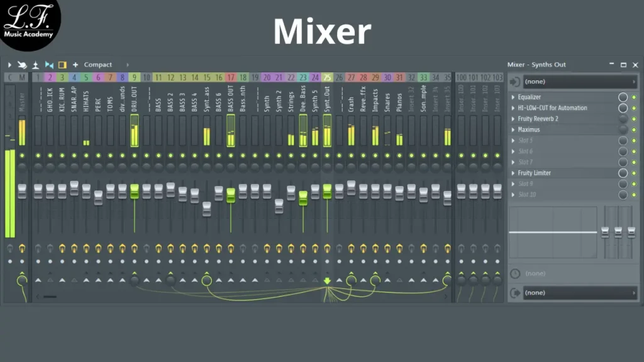The height and width of the screenshot is (362, 644).
Task: Click the plus icon to add track
Action: click(75, 65)
